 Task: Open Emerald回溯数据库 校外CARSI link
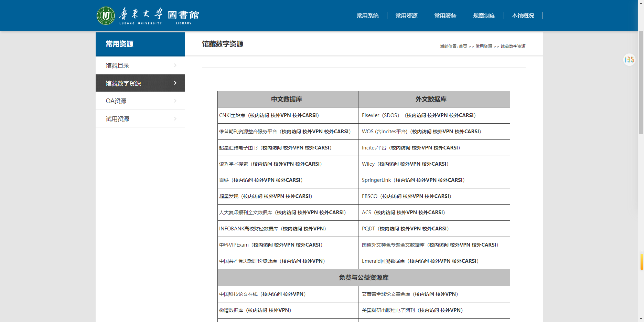point(464,261)
